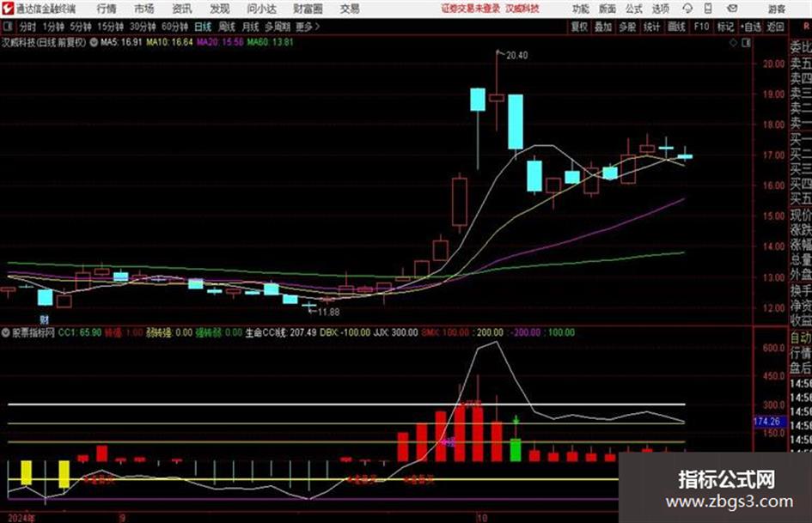The height and width of the screenshot is (523, 812).
Task: Open the customer service headset icon
Action: 687,9
